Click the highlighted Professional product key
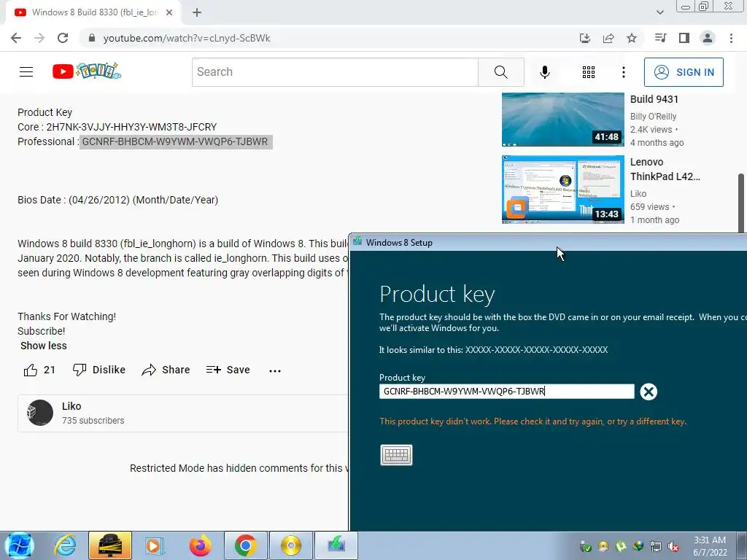Screen dimensions: 747x560 click(176, 141)
